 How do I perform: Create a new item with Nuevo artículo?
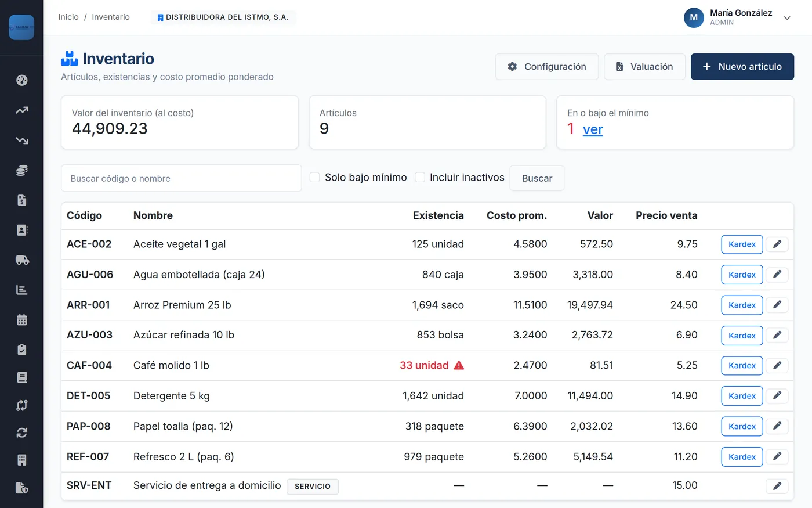[742, 67]
